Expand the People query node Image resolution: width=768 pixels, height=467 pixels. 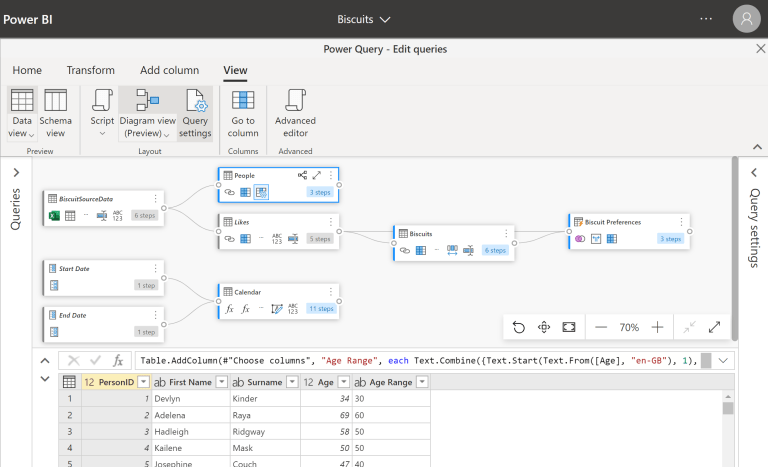(317, 175)
